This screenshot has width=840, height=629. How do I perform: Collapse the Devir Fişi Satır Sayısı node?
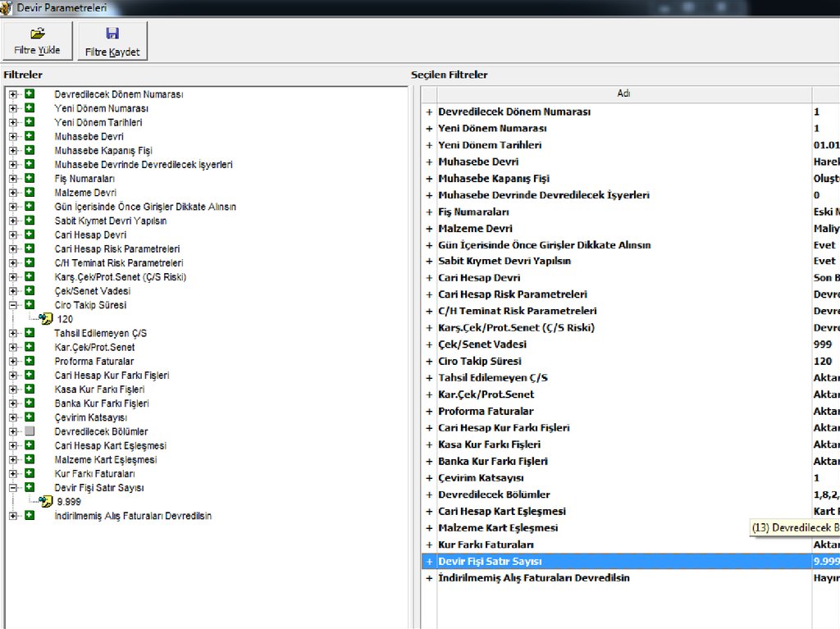click(x=13, y=487)
